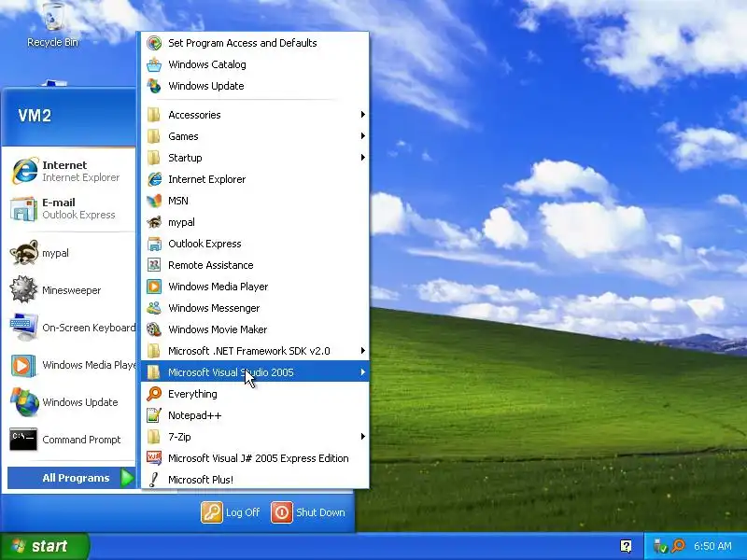Click the Internet label in the left pane
747x560 pixels.
pyautogui.click(x=64, y=165)
